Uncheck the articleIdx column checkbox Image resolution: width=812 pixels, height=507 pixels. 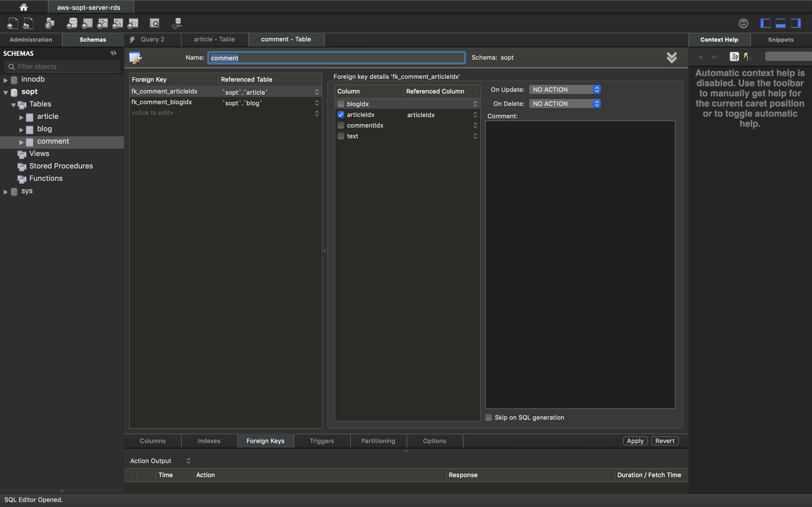(x=341, y=115)
